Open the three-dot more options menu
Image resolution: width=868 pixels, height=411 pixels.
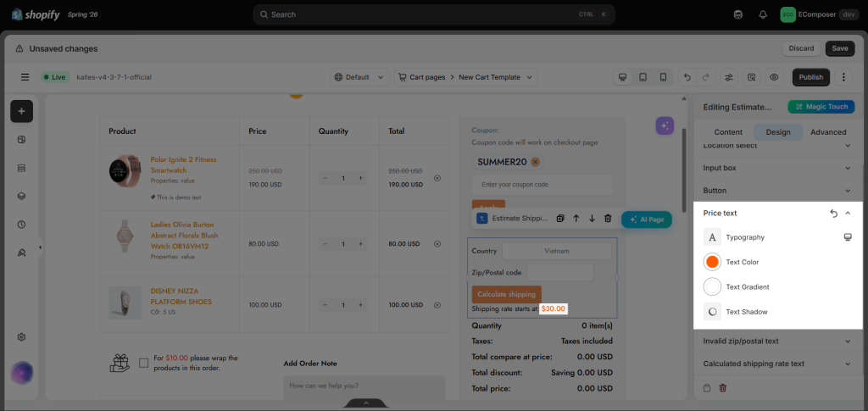[x=843, y=77]
